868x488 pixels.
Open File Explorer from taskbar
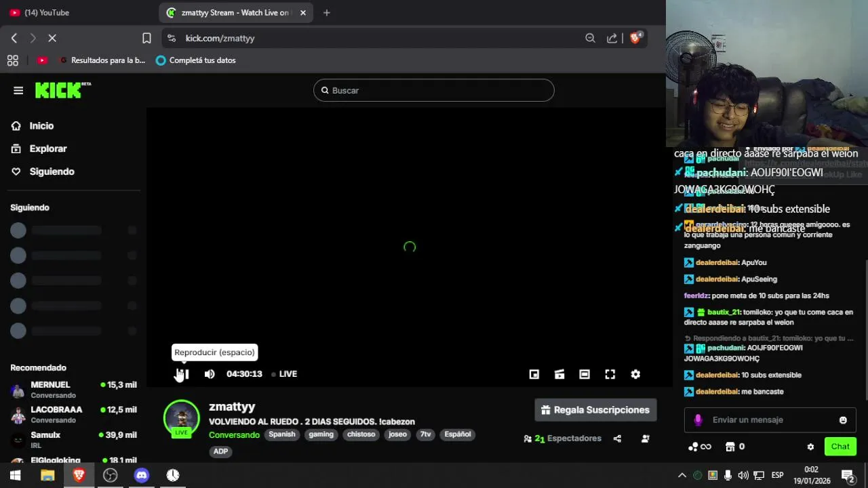pos(47,475)
